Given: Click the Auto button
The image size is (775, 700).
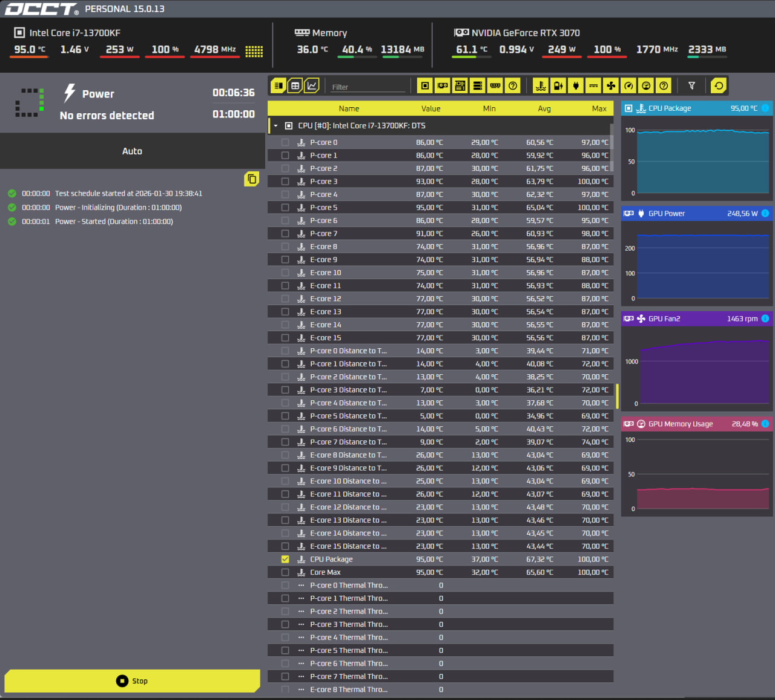Looking at the screenshot, I should click(x=132, y=151).
